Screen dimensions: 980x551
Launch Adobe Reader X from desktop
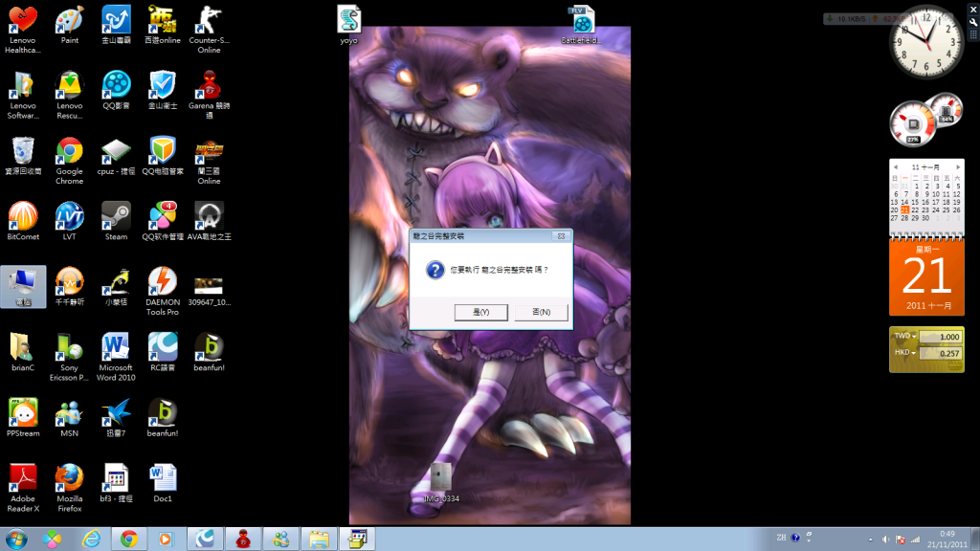pyautogui.click(x=23, y=488)
